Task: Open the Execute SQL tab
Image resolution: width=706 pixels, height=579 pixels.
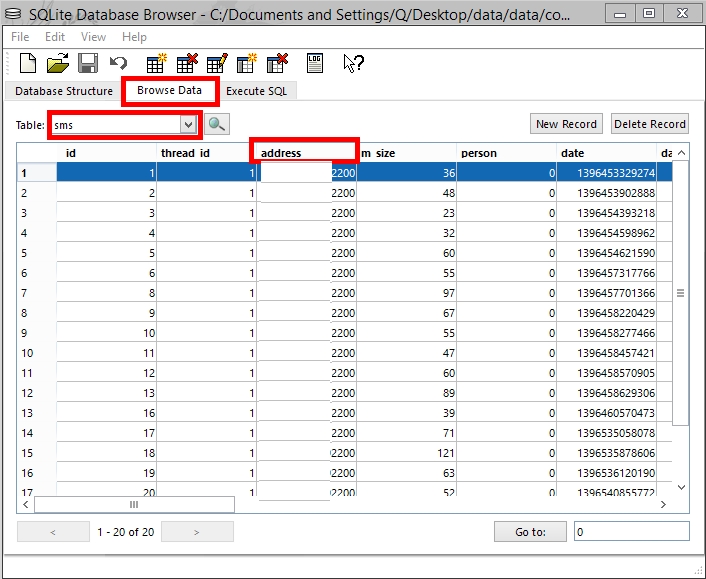Action: (258, 91)
